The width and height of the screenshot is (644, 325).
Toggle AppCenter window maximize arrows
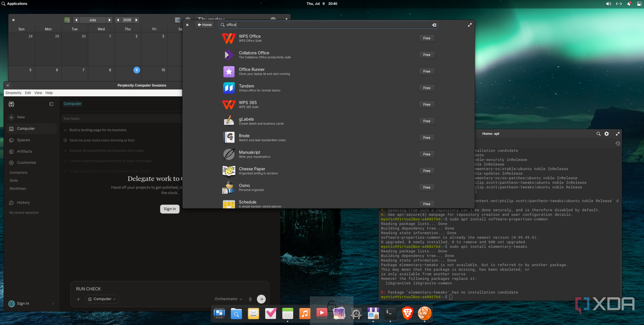(x=470, y=25)
